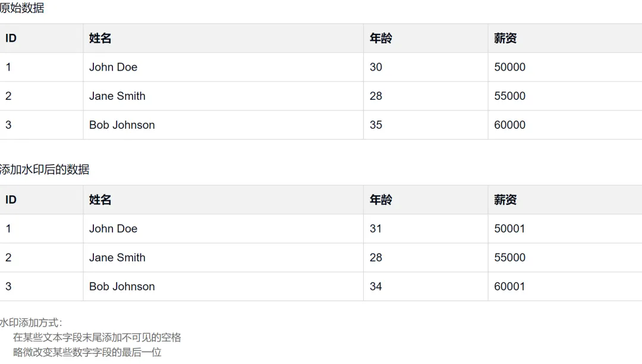Click the 姓名 header in original data table
Screen dimensions: 642x364
(x=100, y=38)
